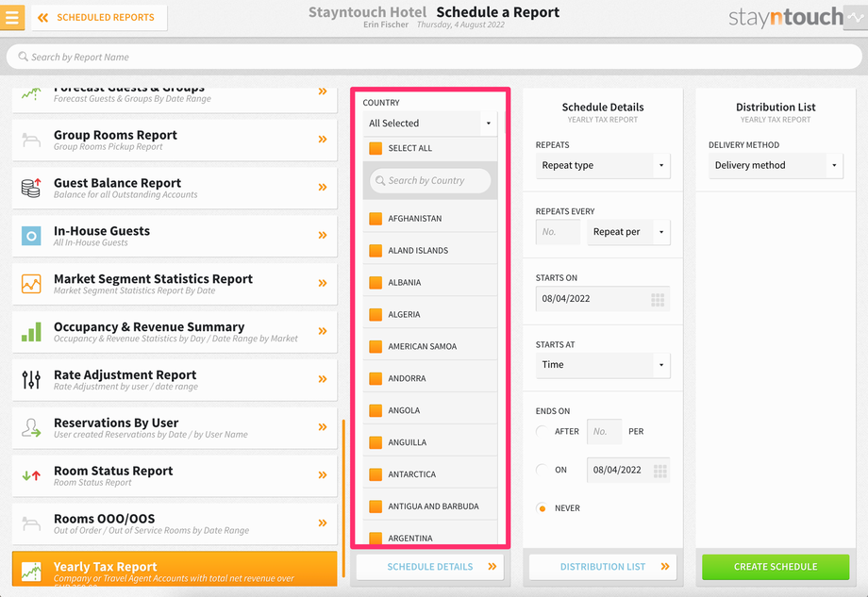Click the Market Segment Statistics chart icon
The width and height of the screenshot is (868, 597).
(31, 283)
